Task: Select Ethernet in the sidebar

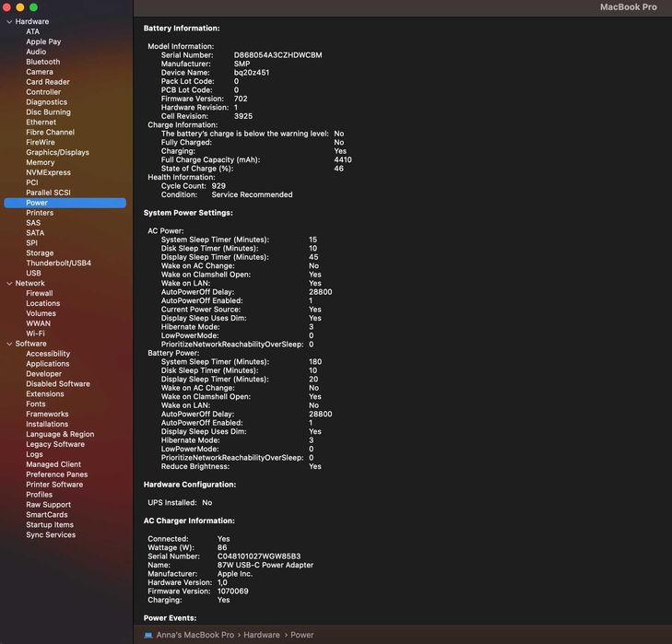Action: pyautogui.click(x=41, y=123)
